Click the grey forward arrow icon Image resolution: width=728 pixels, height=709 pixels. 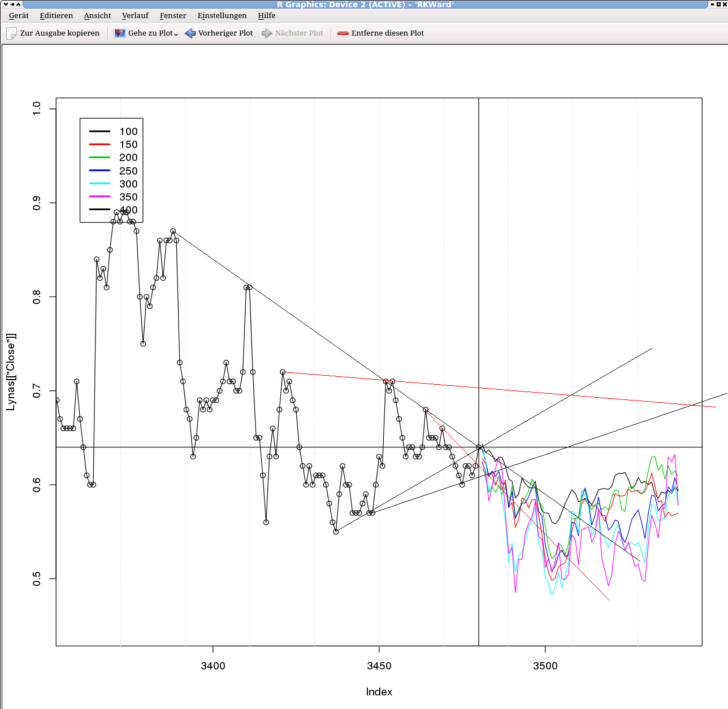click(267, 33)
